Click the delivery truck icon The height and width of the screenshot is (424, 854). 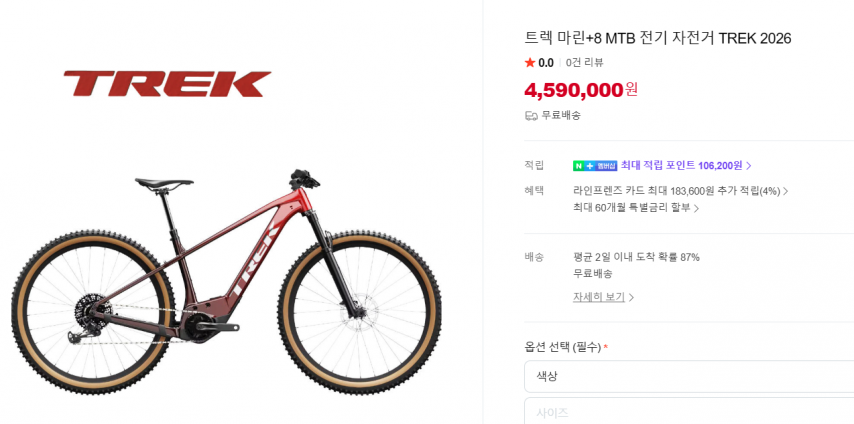coord(531,116)
